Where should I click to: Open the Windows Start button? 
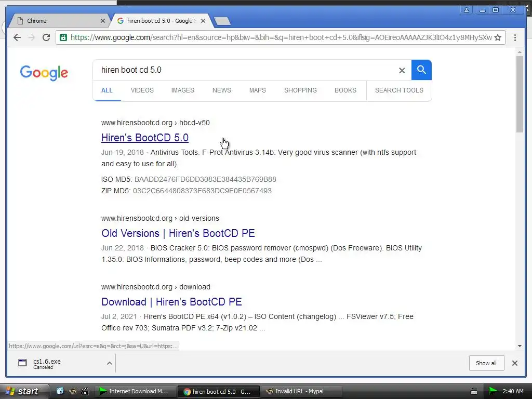coord(24,391)
